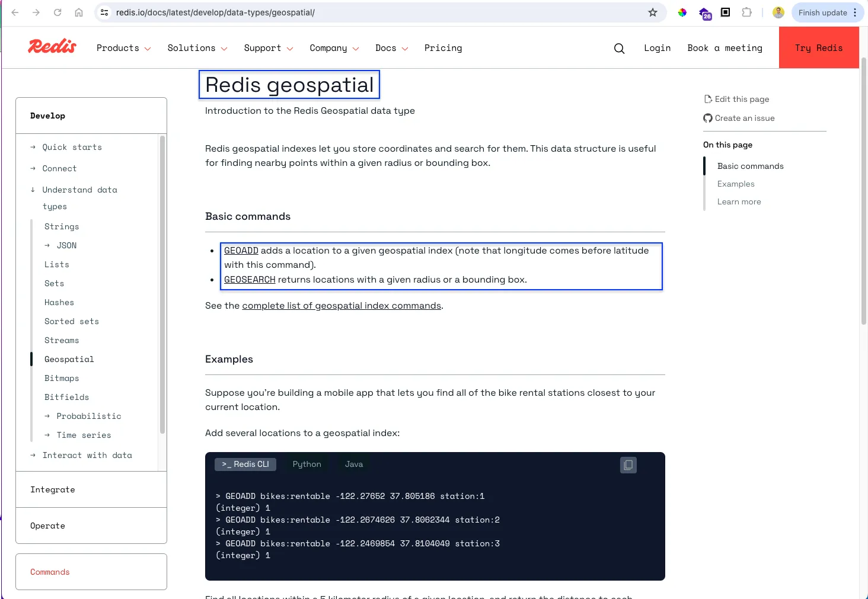Viewport: 868px width, 599px height.
Task: Open Strings in the sidebar
Action: 62,226
